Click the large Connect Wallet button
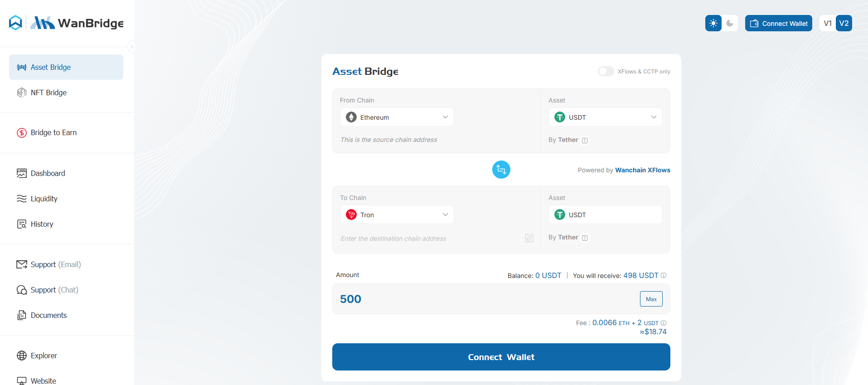 [x=501, y=357]
